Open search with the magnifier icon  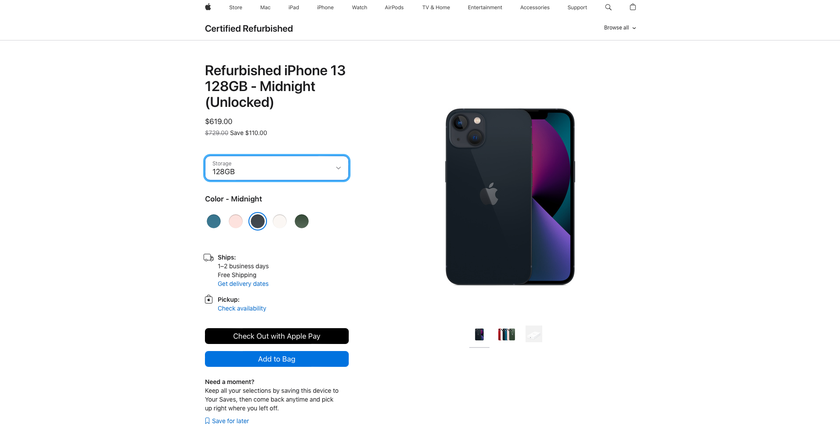point(608,7)
